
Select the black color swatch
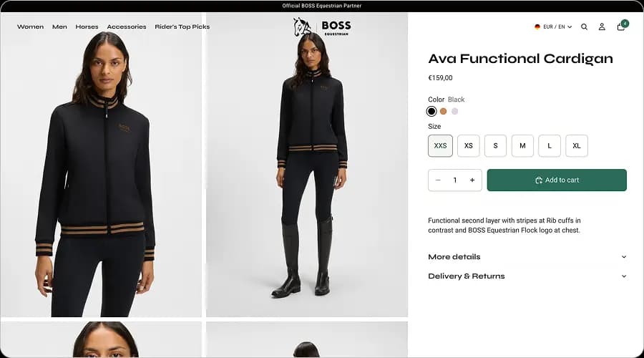click(431, 111)
